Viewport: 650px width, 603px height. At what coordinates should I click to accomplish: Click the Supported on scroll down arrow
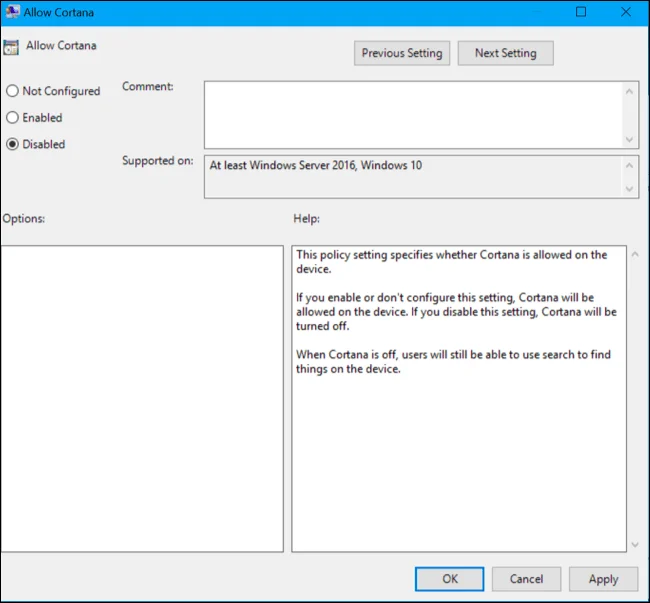click(x=629, y=189)
